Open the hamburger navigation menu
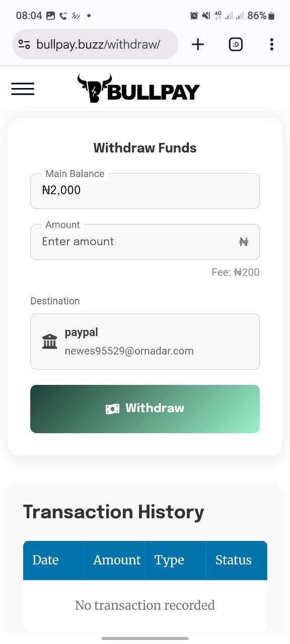Viewport: 290px width, 644px height. [x=23, y=89]
